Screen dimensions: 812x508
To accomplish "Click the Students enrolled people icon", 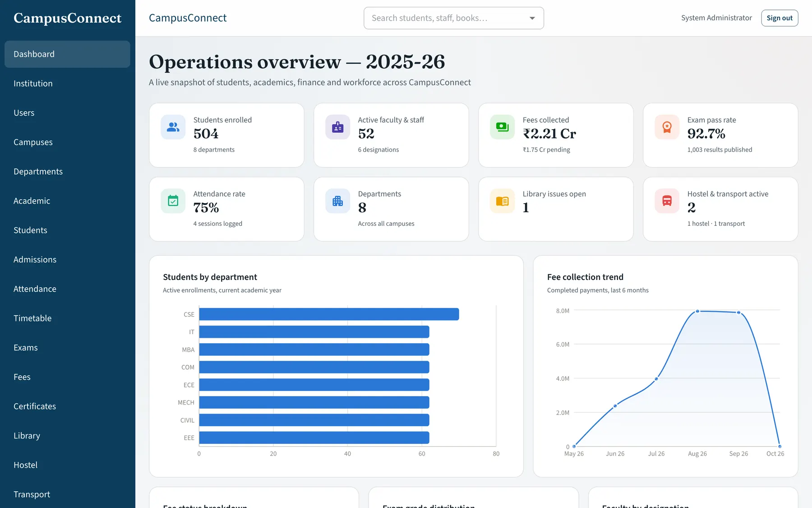I will click(x=173, y=127).
